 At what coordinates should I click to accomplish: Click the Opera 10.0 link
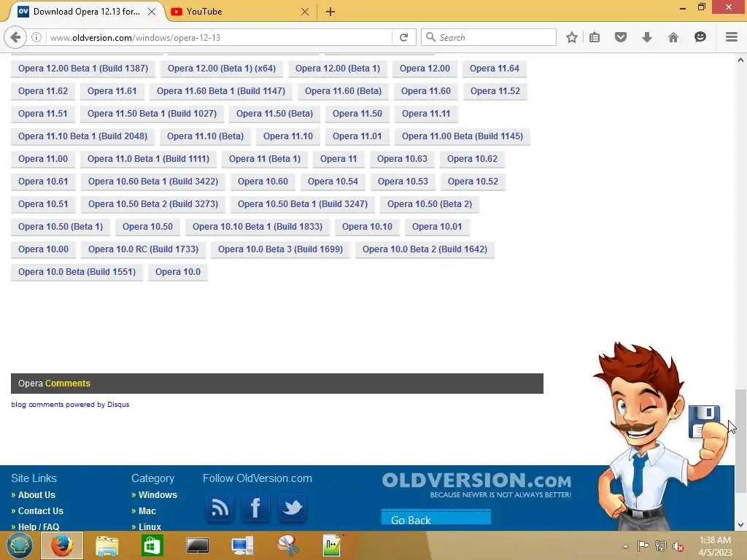point(178,272)
